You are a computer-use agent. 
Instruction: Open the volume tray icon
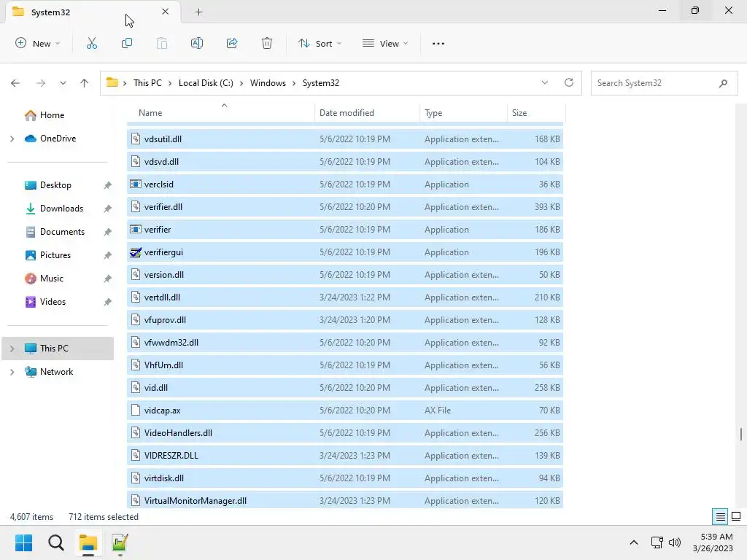click(x=675, y=542)
